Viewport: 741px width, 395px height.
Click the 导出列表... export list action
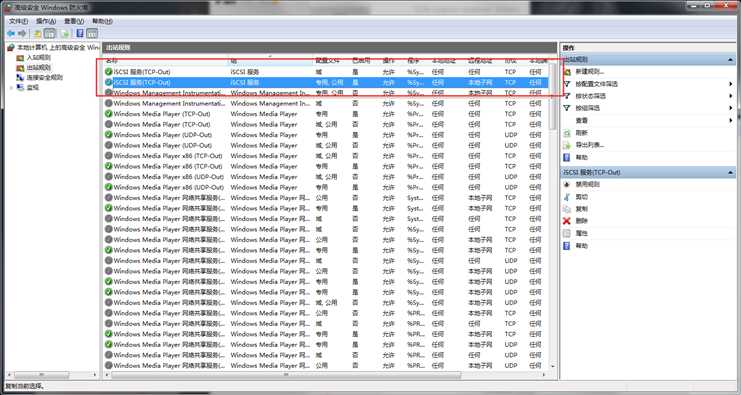click(589, 145)
